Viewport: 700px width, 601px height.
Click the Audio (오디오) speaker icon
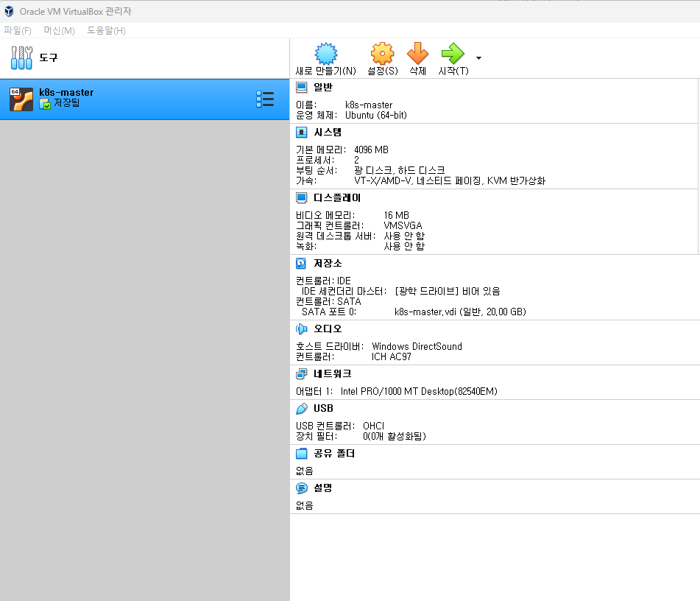(301, 329)
